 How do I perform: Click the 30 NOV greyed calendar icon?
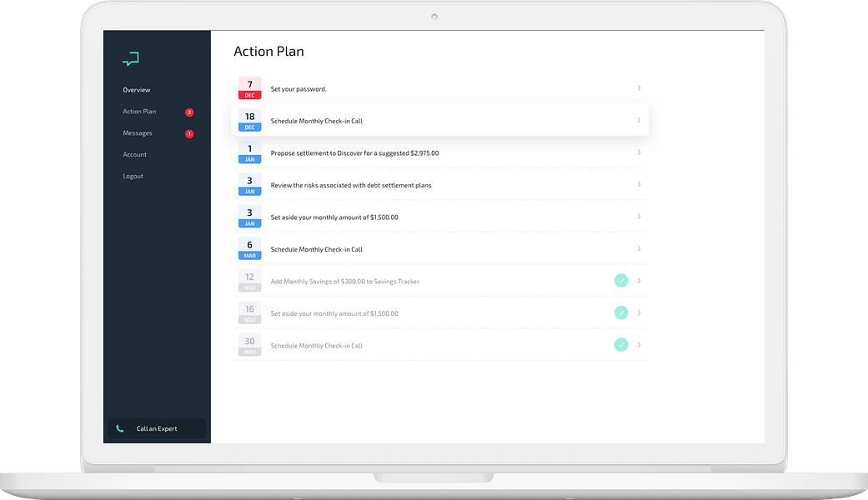click(249, 345)
